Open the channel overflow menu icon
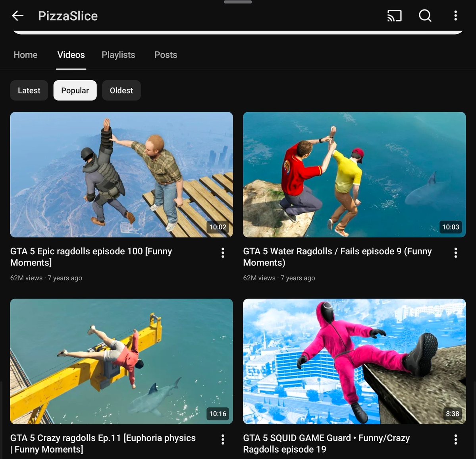The image size is (476, 459). 455,15
